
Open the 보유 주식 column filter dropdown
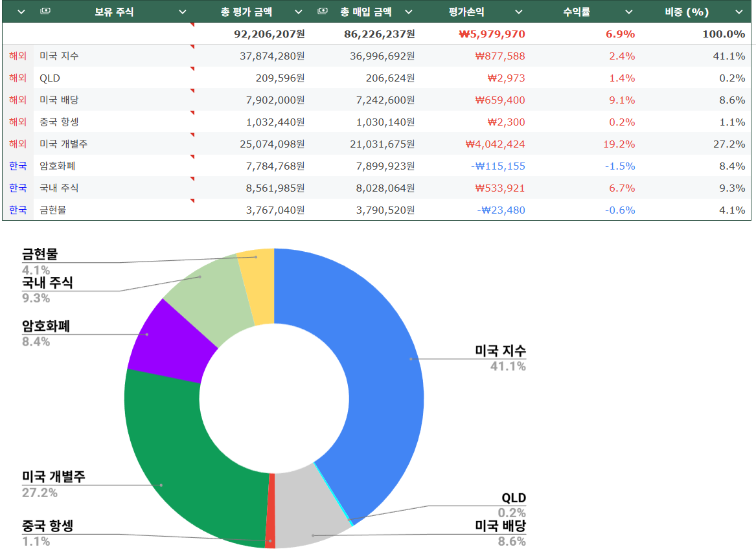click(x=182, y=12)
